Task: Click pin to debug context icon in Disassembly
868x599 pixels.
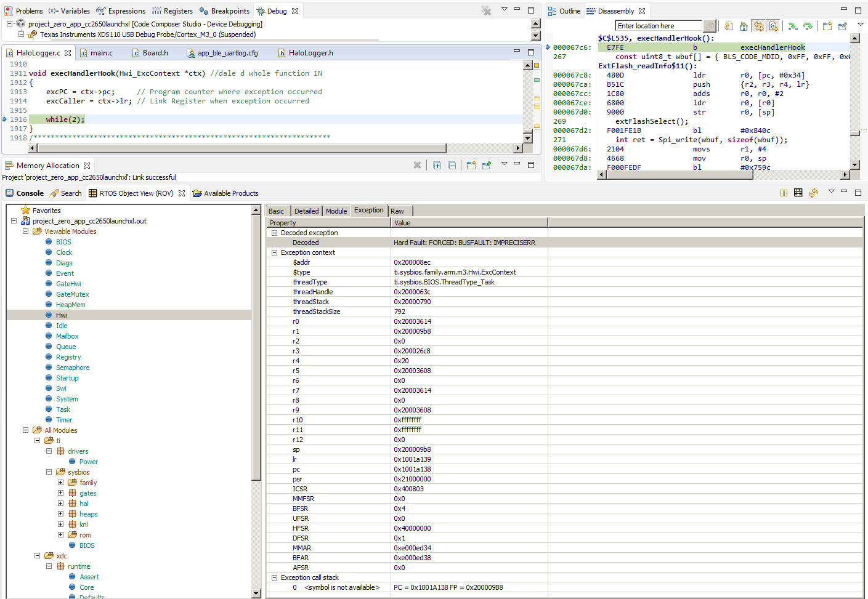Action: [842, 26]
